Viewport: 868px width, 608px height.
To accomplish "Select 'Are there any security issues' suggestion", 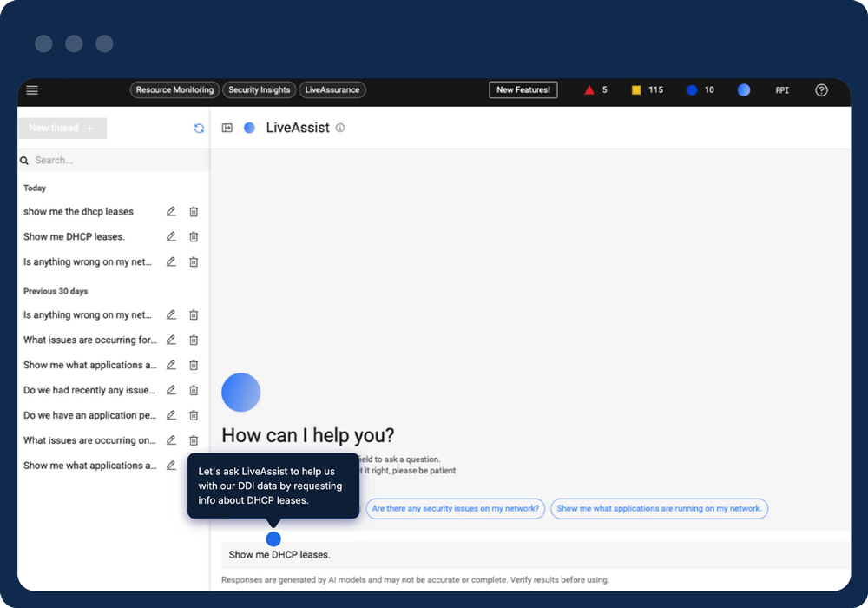I will point(455,509).
